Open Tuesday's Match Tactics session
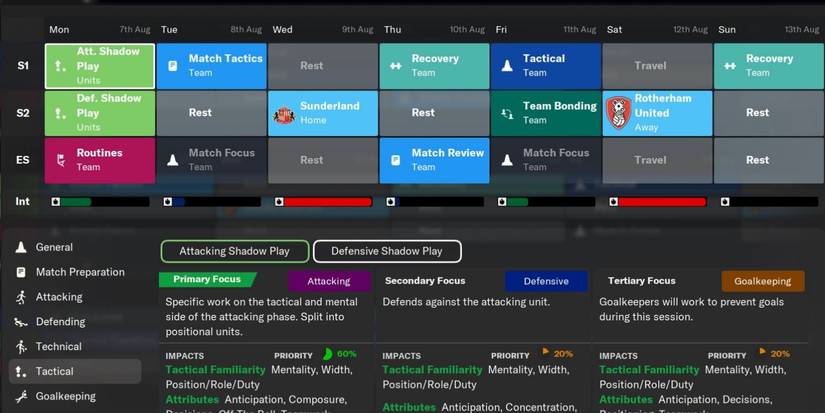Screen dimensions: 825x413 tap(212, 66)
